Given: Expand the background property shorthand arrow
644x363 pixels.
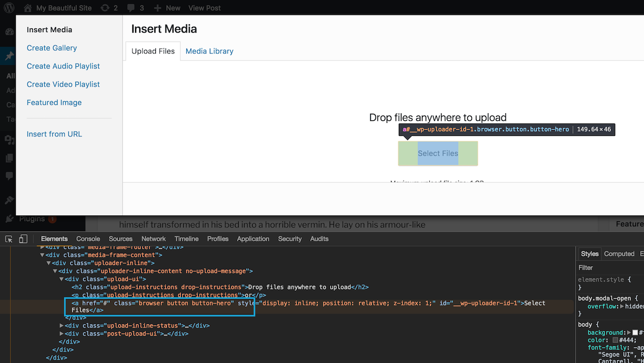Looking at the screenshot, I should tap(630, 333).
